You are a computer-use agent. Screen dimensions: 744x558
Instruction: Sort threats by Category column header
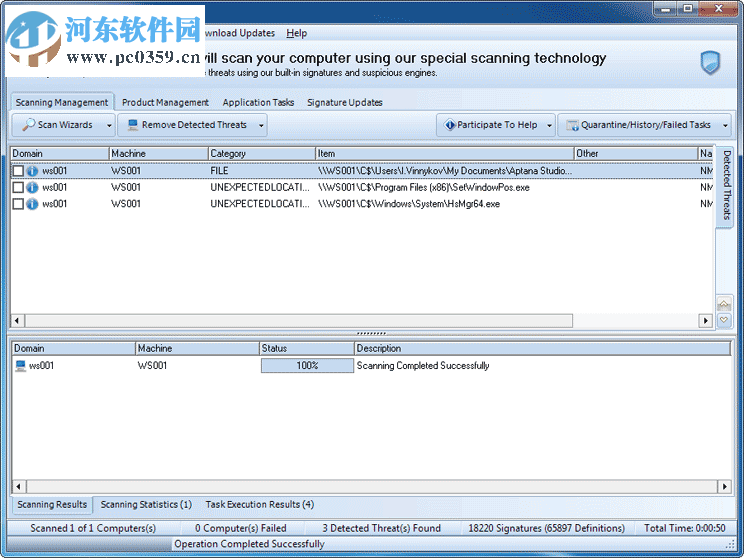(262, 154)
